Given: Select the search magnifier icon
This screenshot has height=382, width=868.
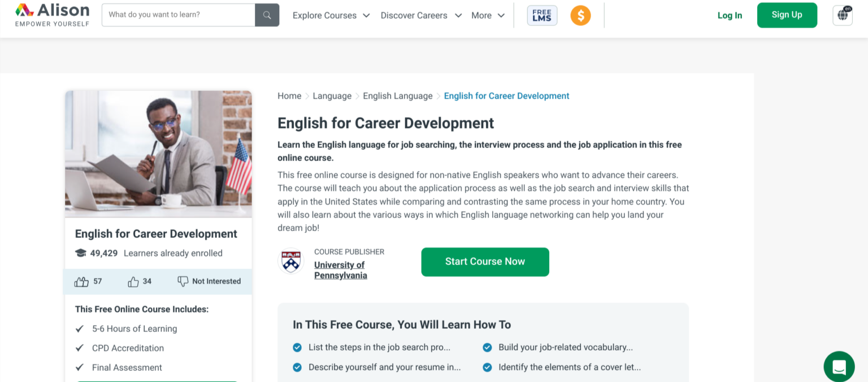Looking at the screenshot, I should 266,15.
